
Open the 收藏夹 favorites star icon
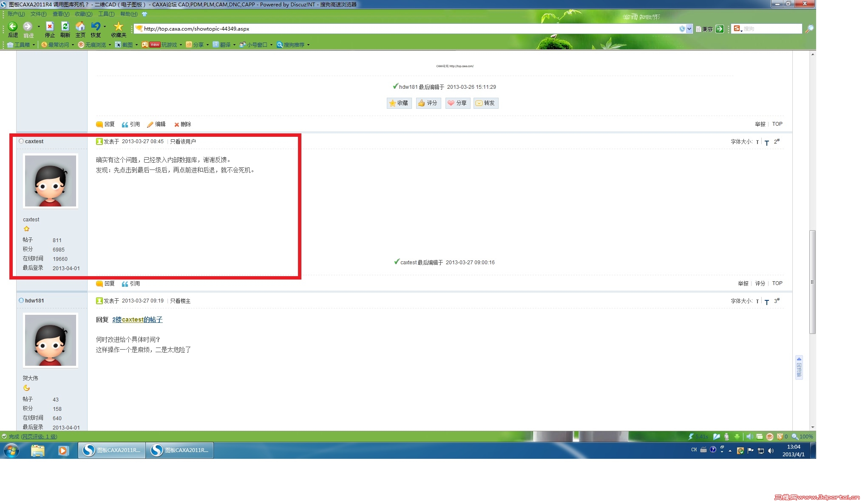(x=119, y=27)
